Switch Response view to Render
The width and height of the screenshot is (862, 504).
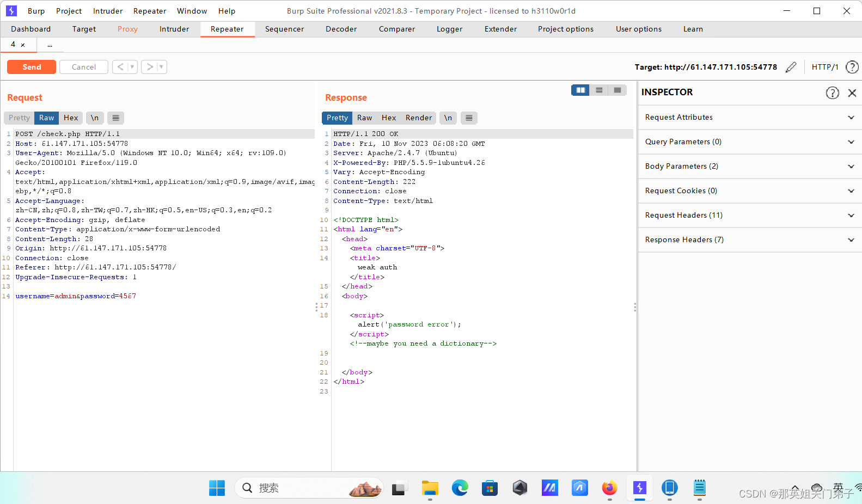(x=419, y=118)
